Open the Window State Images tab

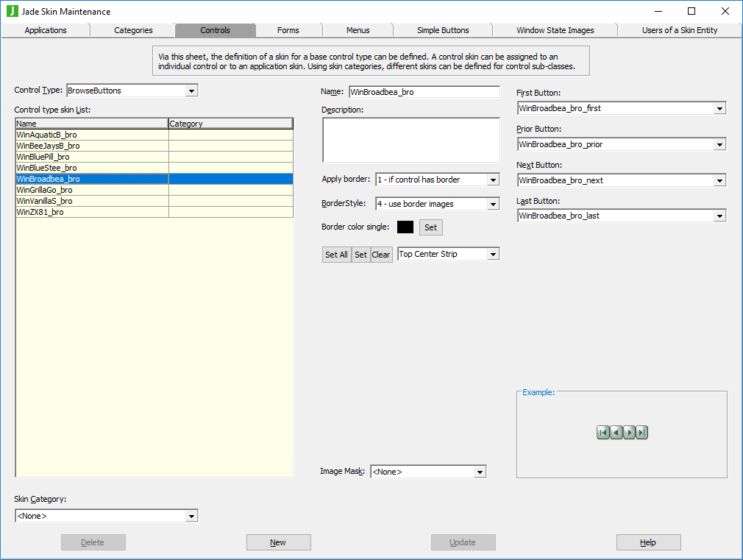tap(555, 30)
